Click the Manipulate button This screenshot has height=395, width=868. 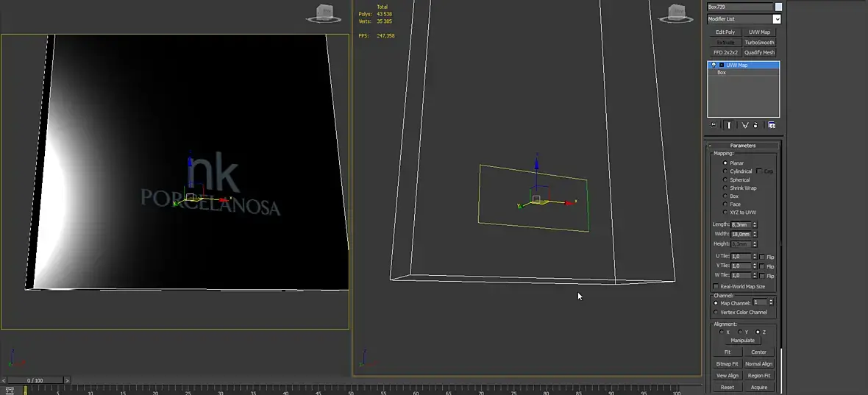tap(742, 341)
